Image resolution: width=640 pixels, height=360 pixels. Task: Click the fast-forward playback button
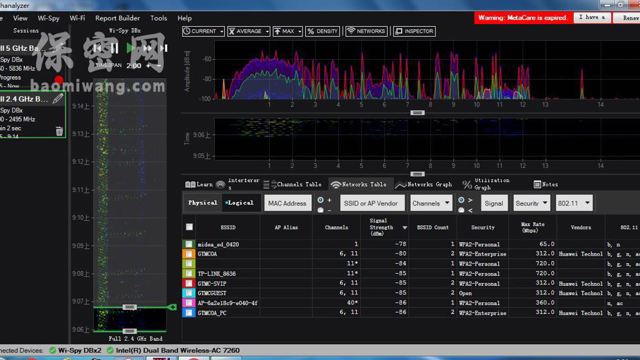[x=147, y=48]
